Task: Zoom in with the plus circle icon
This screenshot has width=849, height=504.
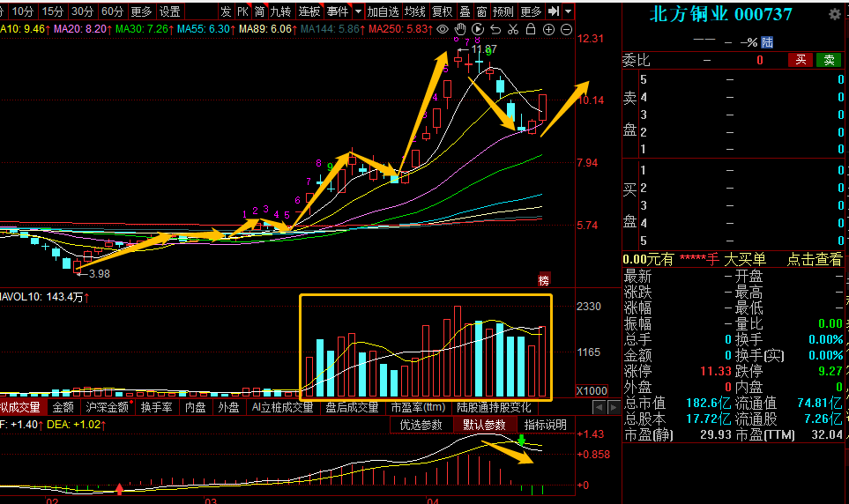Action: click(x=548, y=30)
